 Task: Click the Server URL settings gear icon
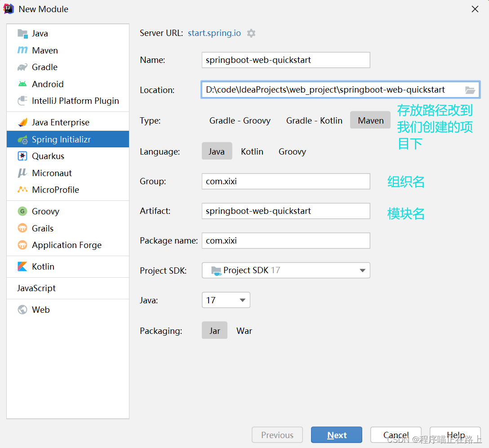(251, 33)
